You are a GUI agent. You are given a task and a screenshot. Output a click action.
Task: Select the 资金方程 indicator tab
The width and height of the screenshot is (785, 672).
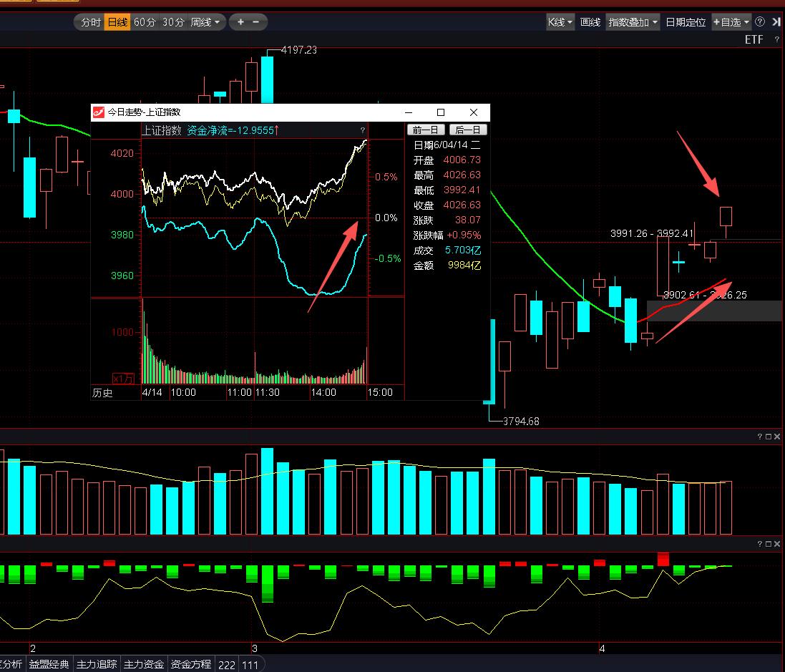pyautogui.click(x=191, y=664)
